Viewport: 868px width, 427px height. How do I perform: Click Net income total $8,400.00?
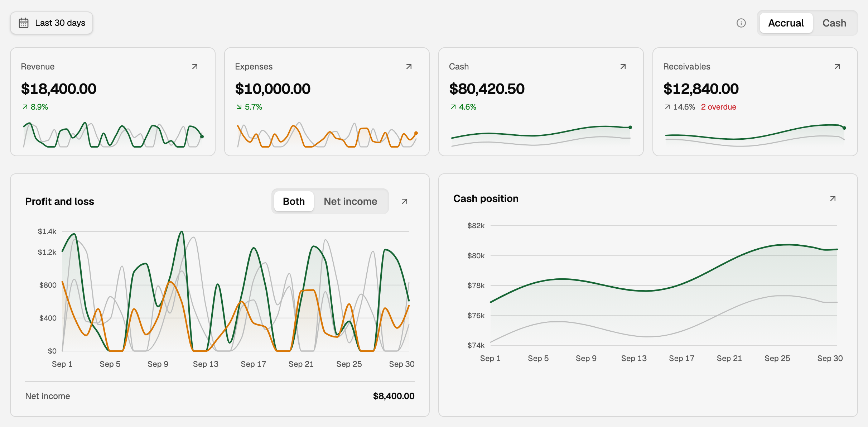[394, 396]
